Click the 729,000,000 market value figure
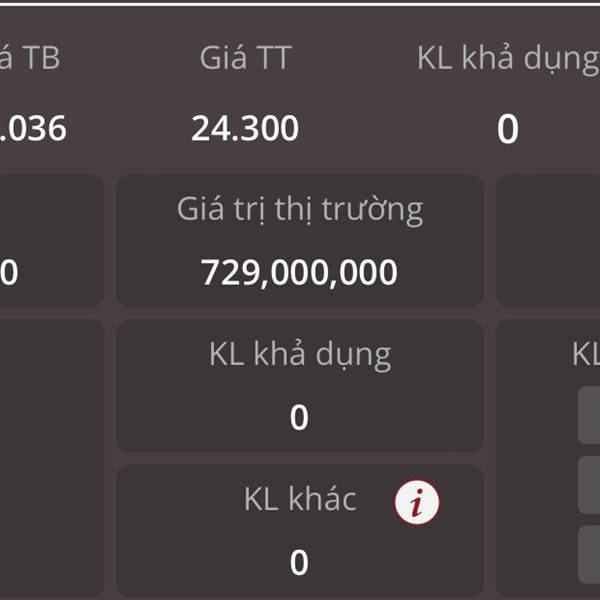Viewport: 600px width, 600px height. click(x=299, y=272)
